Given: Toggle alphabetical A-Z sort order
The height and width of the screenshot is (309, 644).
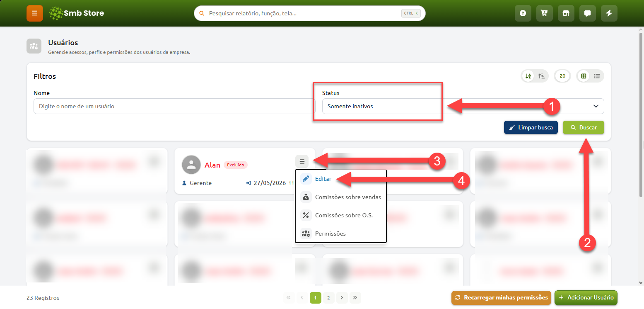Looking at the screenshot, I should click(528, 76).
